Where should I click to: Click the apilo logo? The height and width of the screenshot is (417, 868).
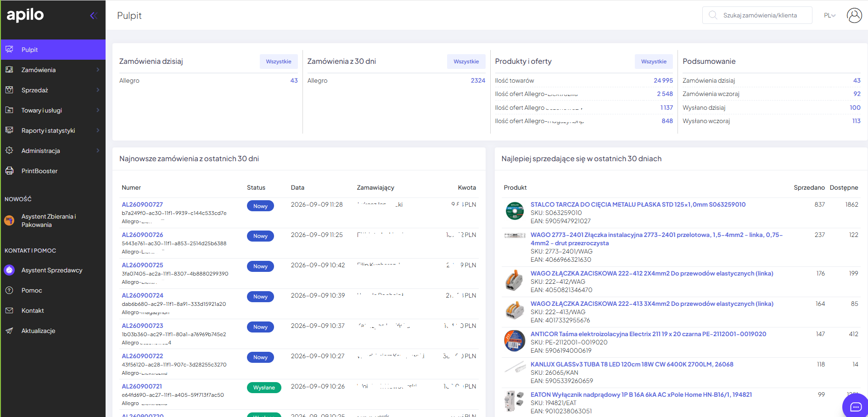(25, 15)
